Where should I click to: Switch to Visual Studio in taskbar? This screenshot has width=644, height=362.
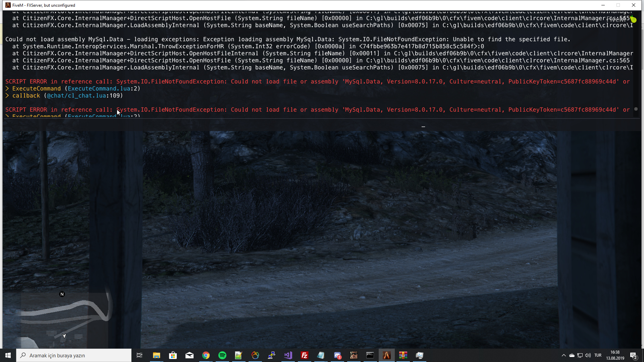[288, 355]
